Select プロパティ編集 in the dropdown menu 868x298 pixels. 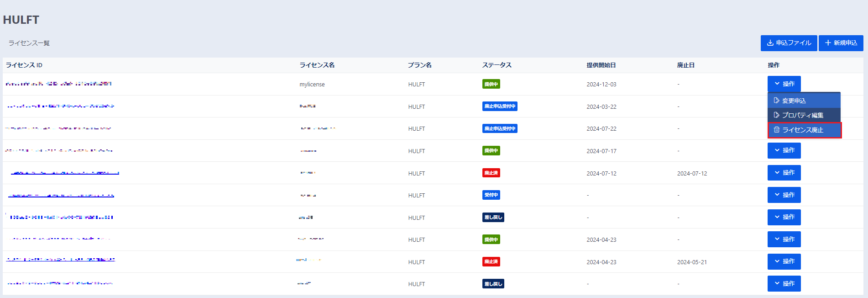[804, 115]
